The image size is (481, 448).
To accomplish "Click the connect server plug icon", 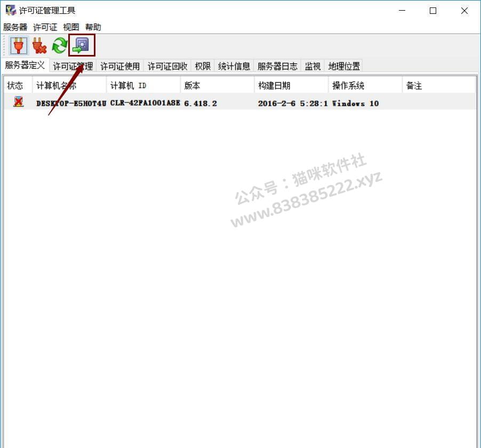I will click(x=19, y=45).
